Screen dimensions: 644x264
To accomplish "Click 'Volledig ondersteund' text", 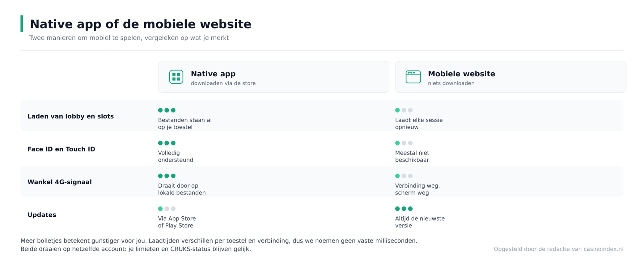I will 175,157.
